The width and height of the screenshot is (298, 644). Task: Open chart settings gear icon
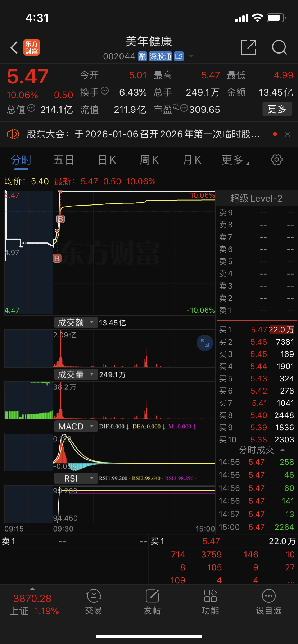coord(276,160)
